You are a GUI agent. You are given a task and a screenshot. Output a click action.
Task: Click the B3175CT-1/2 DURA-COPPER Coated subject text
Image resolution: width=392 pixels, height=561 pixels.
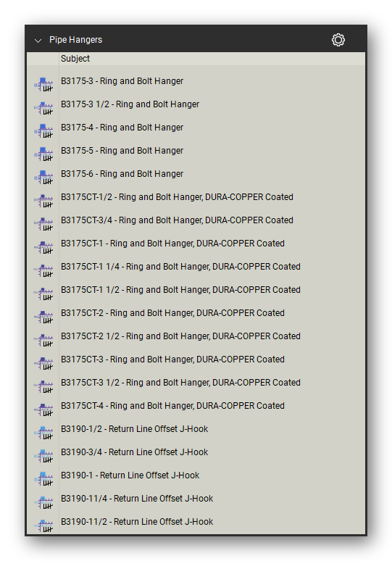point(177,197)
